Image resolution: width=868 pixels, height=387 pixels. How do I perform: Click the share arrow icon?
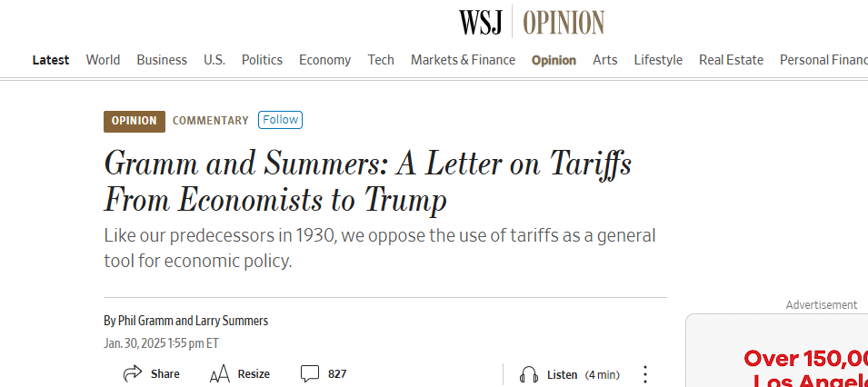pos(133,373)
